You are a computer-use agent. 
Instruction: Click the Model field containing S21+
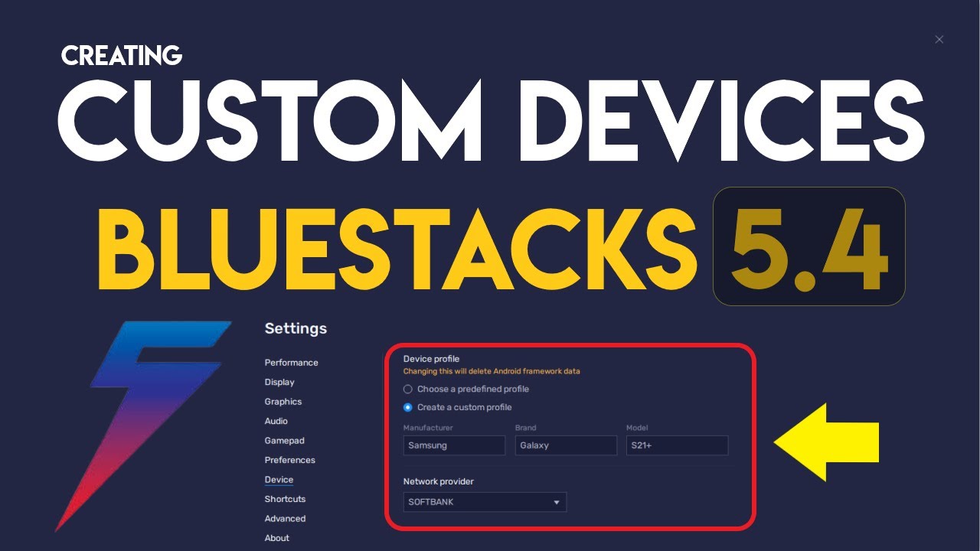[677, 445]
